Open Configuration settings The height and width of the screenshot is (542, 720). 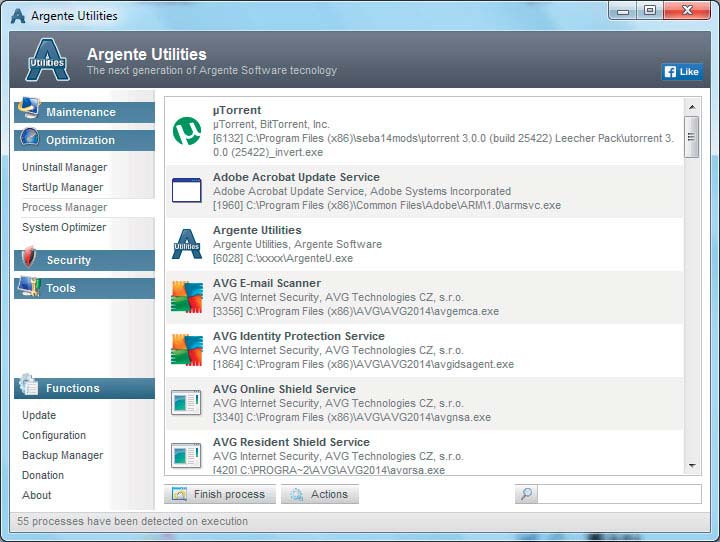(x=54, y=435)
